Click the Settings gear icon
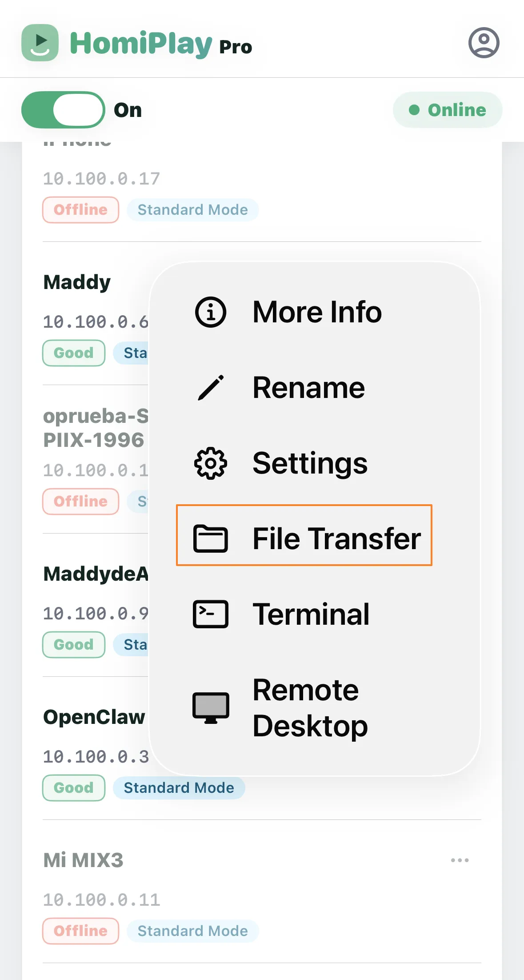 211,463
